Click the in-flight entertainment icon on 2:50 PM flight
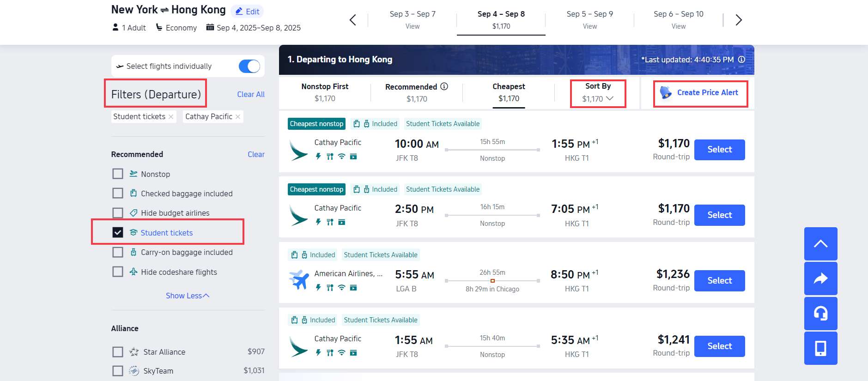Viewport: 868px width, 381px height. 342,222
